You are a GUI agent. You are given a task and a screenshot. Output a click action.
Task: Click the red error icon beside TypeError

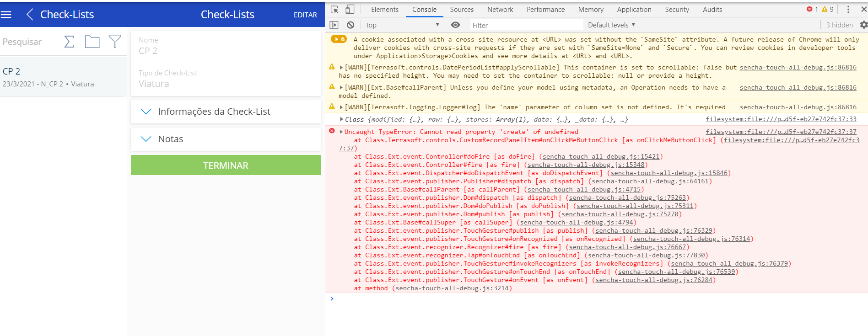click(x=332, y=131)
